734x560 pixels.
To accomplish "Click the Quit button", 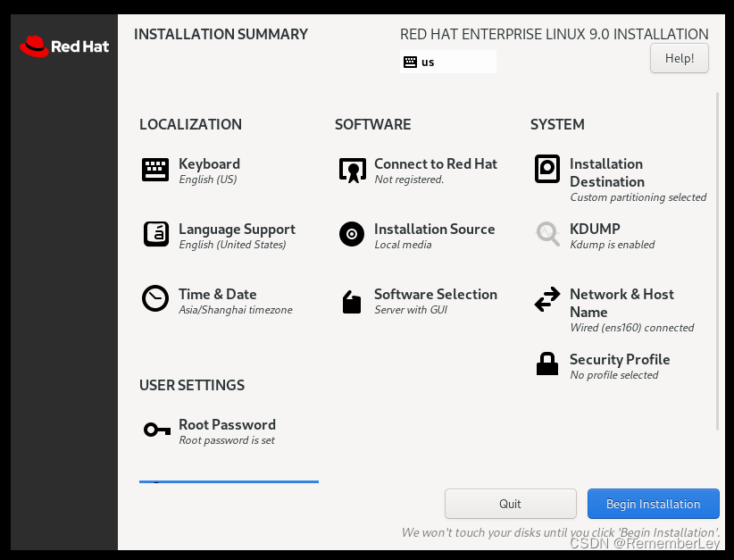I will 510,504.
